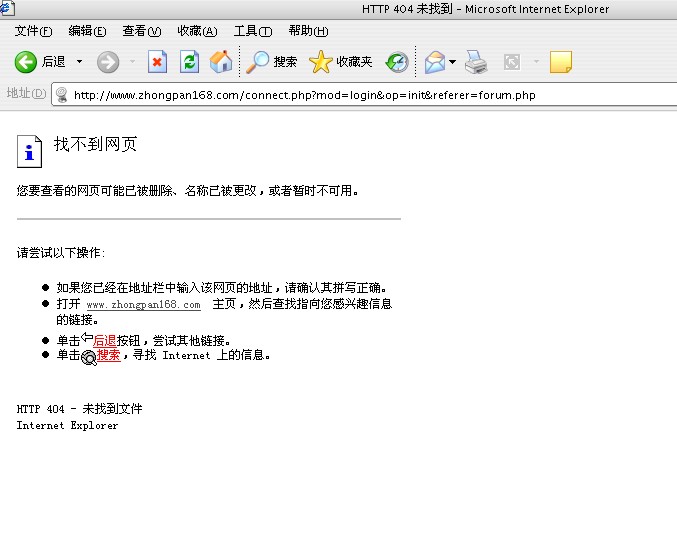Image resolution: width=677 pixels, height=534 pixels.
Task: Go to the Home page house icon
Action: coord(221,62)
